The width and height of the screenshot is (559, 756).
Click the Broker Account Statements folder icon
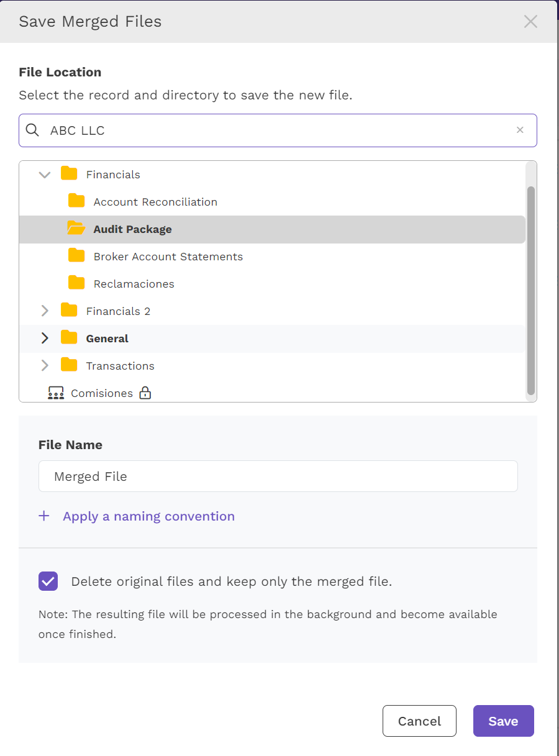tap(76, 256)
